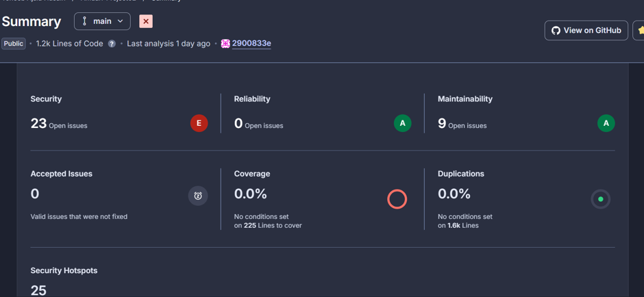Click the star favorite icon
The height and width of the screenshot is (297, 644).
tap(641, 30)
